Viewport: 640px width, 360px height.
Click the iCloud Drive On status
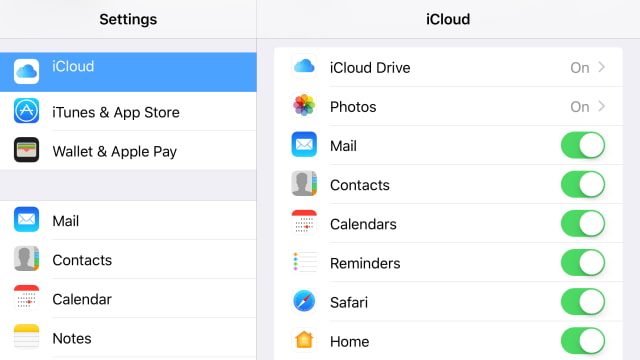[x=580, y=68]
